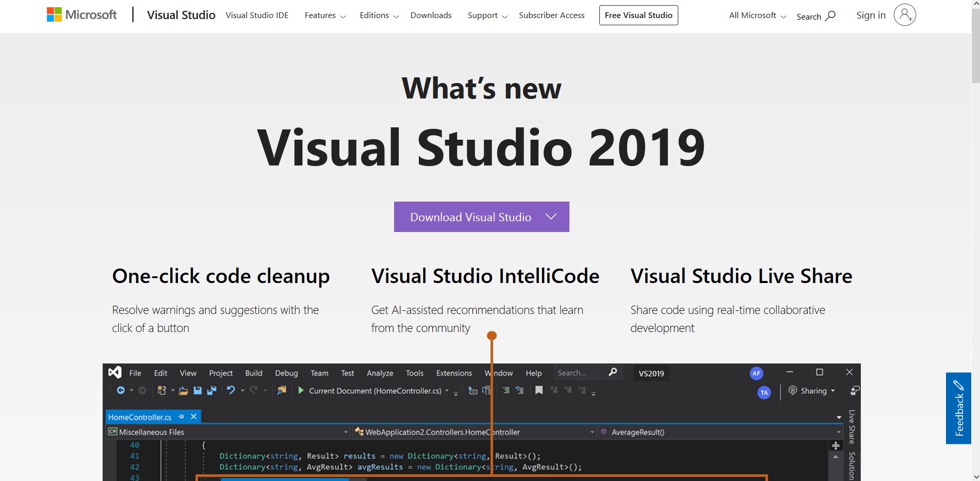The width and height of the screenshot is (980, 481).
Task: Expand the Support menu
Action: tap(487, 15)
